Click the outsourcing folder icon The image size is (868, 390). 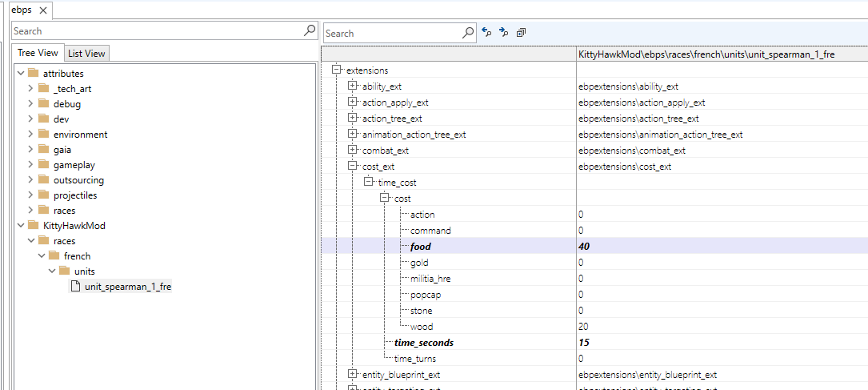click(43, 180)
